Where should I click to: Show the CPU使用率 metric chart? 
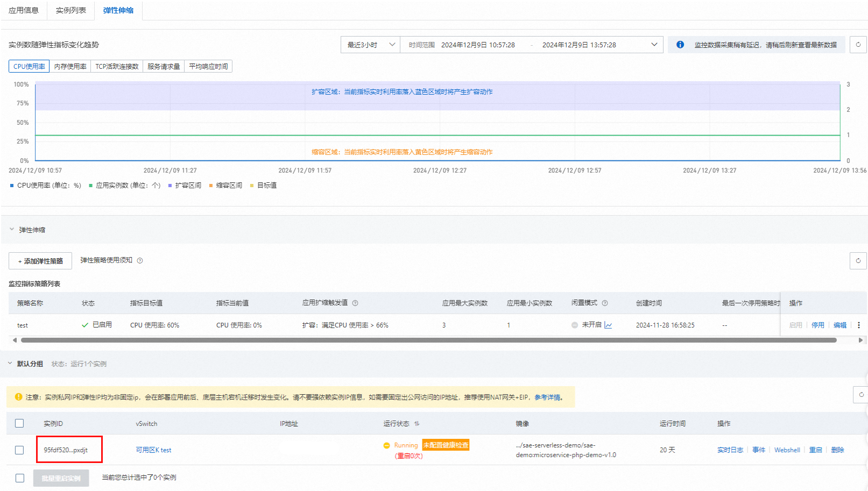[29, 66]
